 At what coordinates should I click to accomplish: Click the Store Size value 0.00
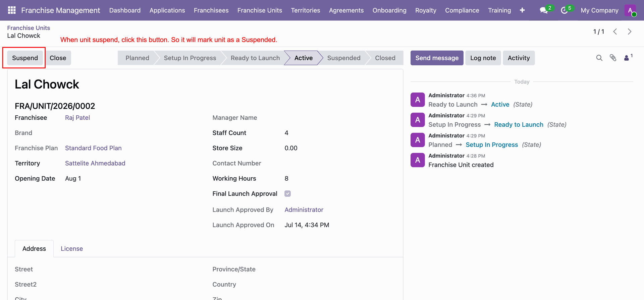pyautogui.click(x=291, y=148)
